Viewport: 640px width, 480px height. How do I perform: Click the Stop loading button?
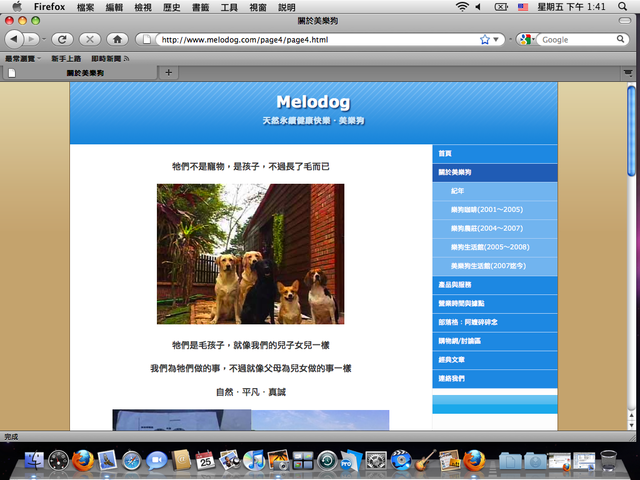tap(89, 39)
